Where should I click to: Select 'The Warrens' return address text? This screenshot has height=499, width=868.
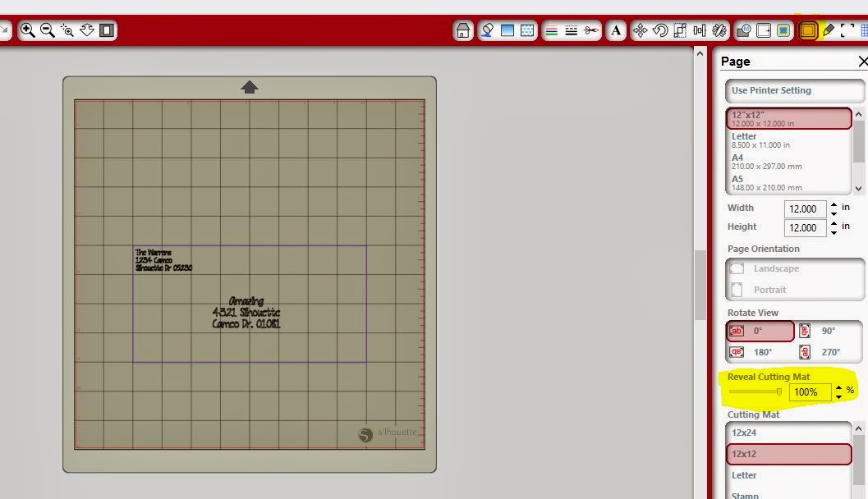(163, 260)
